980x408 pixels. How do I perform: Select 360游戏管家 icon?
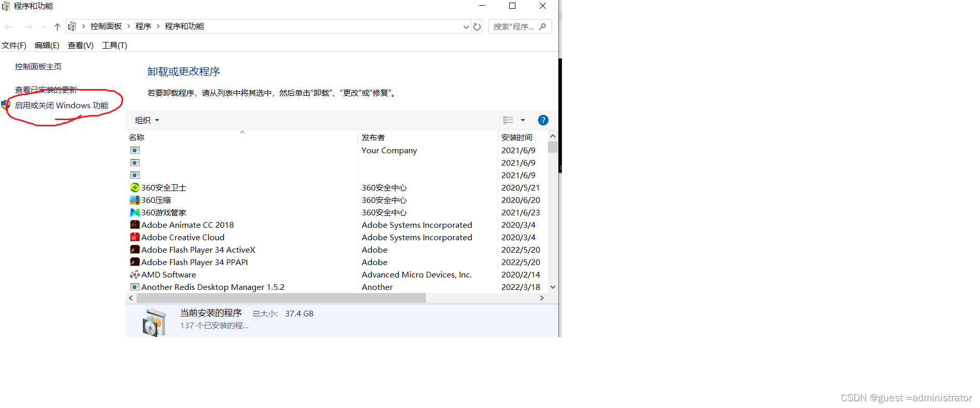pos(135,212)
